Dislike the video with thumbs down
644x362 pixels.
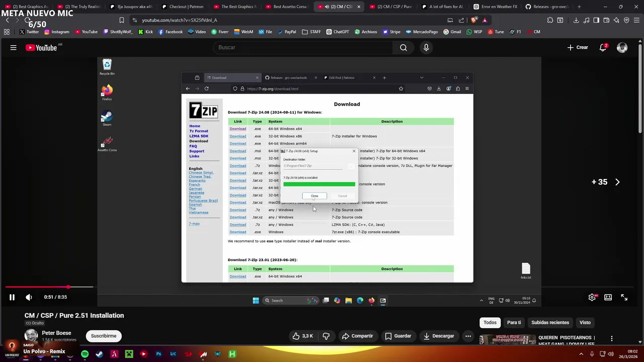point(326,336)
